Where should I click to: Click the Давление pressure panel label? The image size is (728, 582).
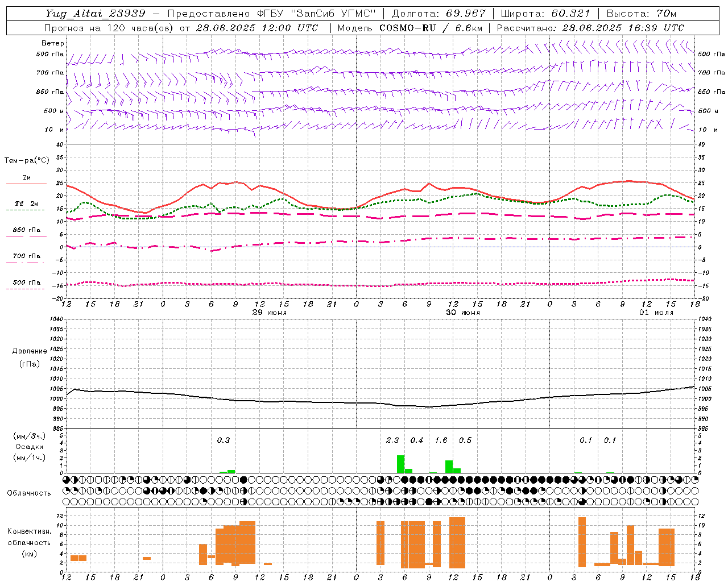30,351
